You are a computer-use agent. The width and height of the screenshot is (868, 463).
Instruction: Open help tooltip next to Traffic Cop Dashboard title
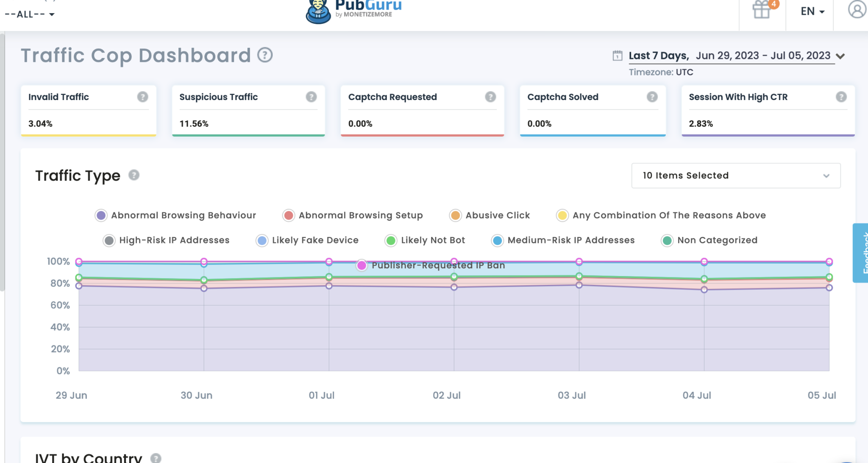(264, 55)
